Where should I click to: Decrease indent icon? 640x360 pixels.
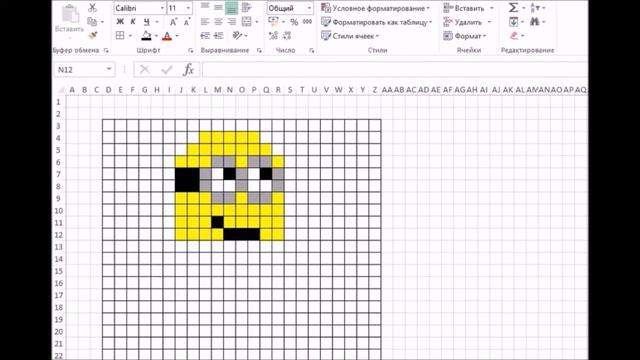pyautogui.click(x=205, y=36)
